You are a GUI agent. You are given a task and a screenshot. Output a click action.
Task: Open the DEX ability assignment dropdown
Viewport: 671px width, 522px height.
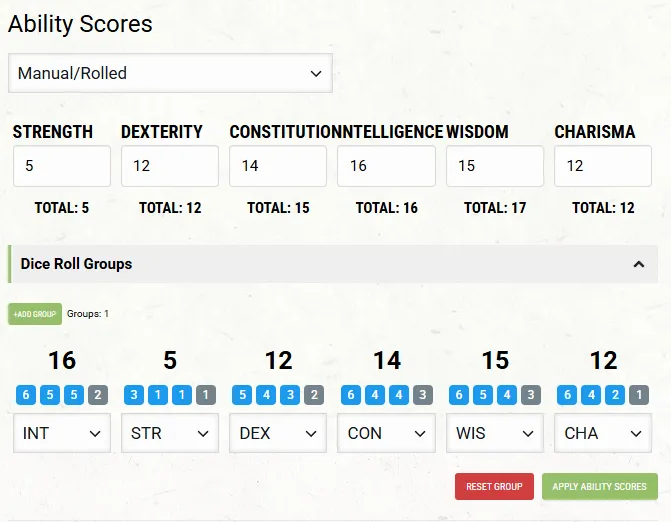pyautogui.click(x=278, y=433)
